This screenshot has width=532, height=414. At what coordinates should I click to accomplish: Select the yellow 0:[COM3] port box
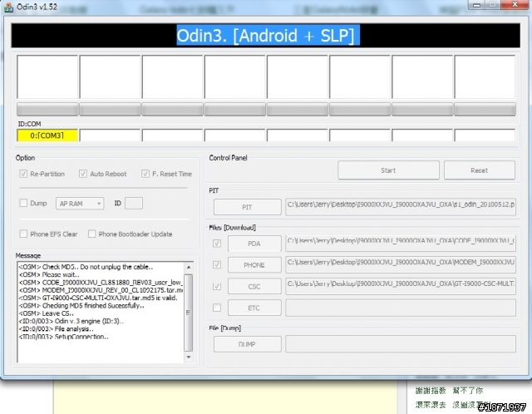tap(47, 136)
